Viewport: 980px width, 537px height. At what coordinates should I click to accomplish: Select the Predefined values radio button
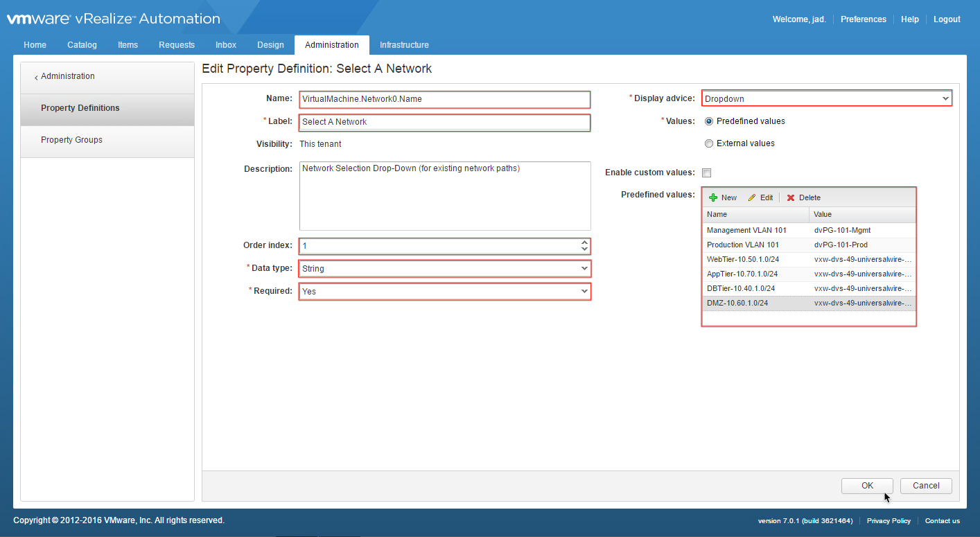click(x=708, y=121)
